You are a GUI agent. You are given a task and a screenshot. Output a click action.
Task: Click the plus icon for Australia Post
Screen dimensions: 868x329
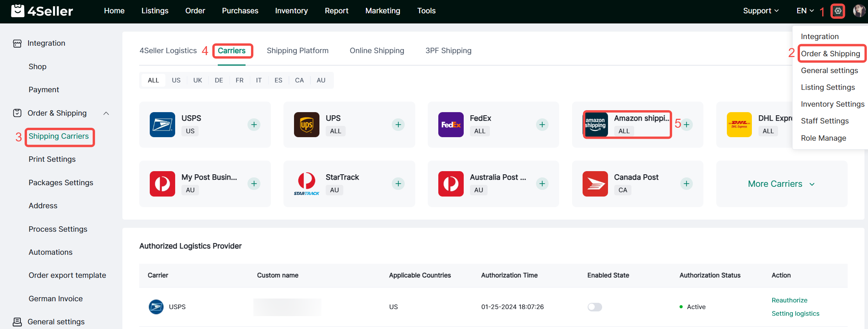542,184
